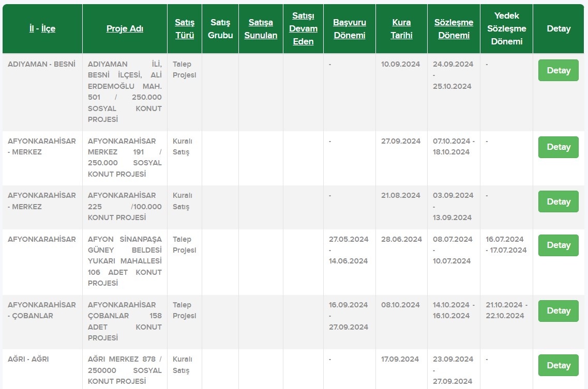Open Detay for Afyonkarahisar Çobanlar project
Viewport: 588px width, 389px height.
558,311
